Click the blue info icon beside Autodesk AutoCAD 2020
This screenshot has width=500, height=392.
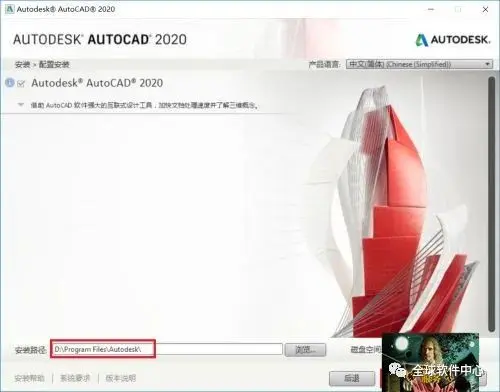(10, 83)
